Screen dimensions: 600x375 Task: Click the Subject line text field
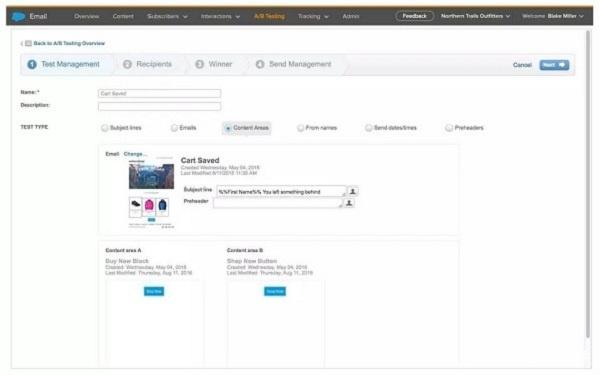click(x=281, y=191)
